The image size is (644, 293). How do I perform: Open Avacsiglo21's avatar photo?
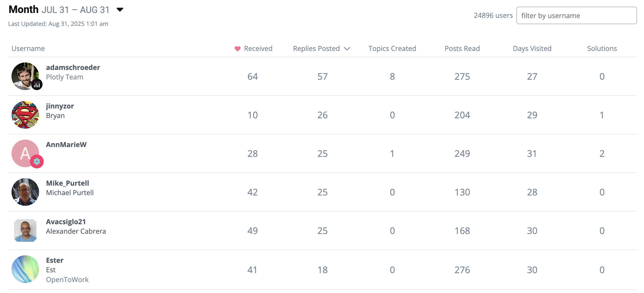pos(25,231)
